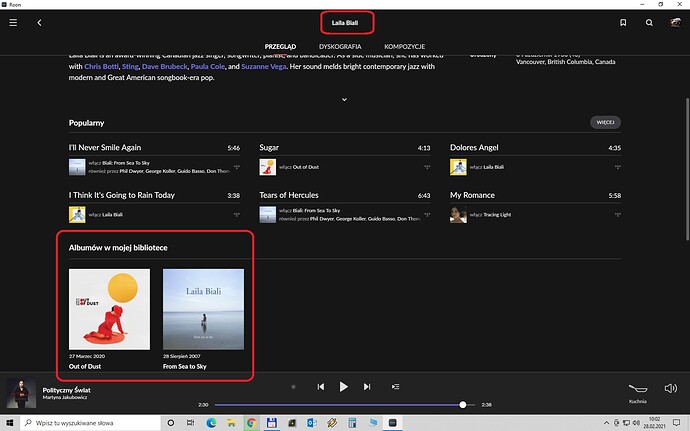Play the track Sugar
This screenshot has width=690, height=431.
(269, 147)
